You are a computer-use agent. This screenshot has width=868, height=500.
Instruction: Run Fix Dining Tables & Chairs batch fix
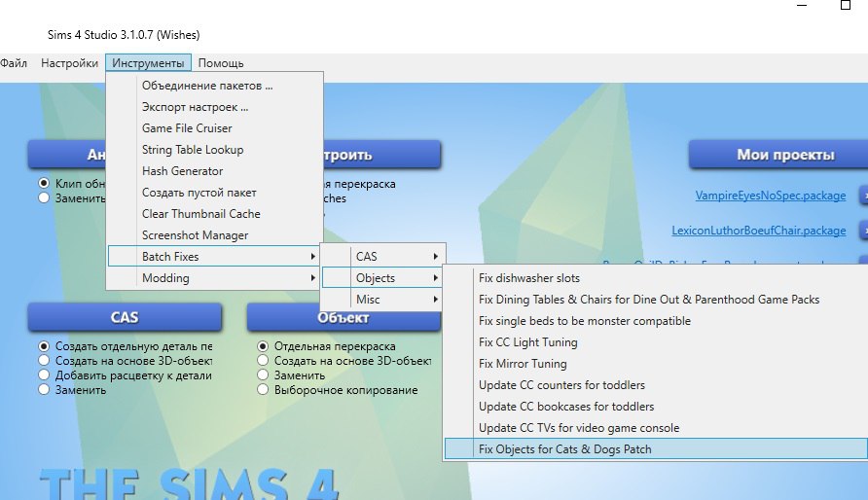pyautogui.click(x=656, y=300)
